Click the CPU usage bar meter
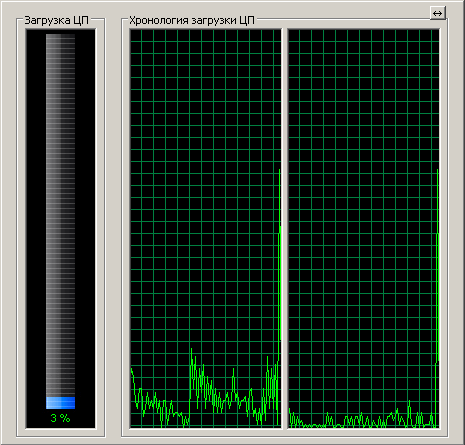The image size is (465, 445). (60, 221)
